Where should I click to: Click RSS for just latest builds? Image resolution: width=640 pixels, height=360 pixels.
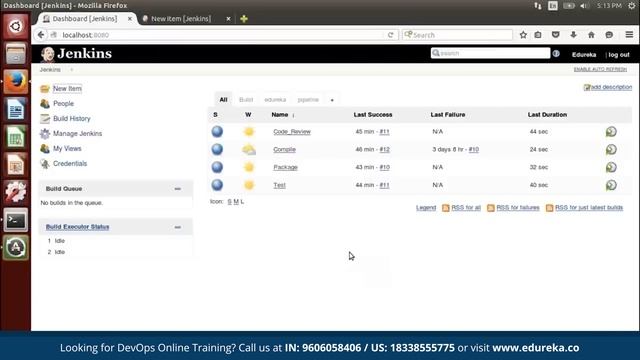[589, 208]
